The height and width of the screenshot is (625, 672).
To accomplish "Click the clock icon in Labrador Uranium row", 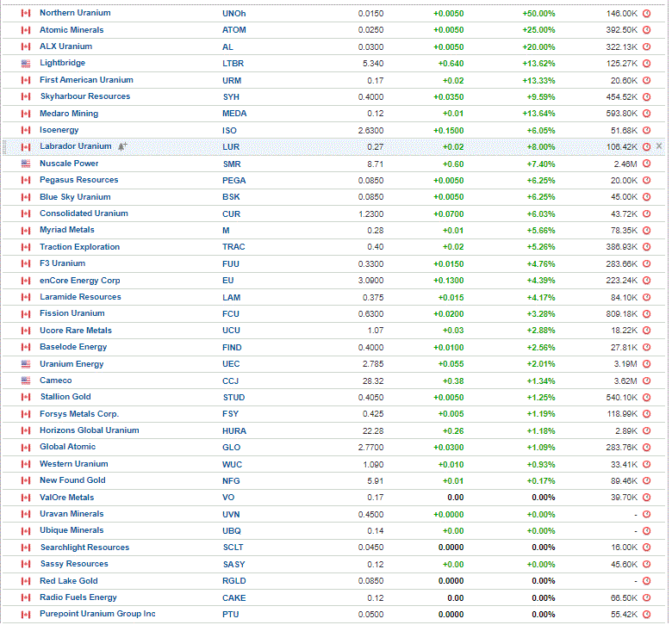I will [647, 147].
